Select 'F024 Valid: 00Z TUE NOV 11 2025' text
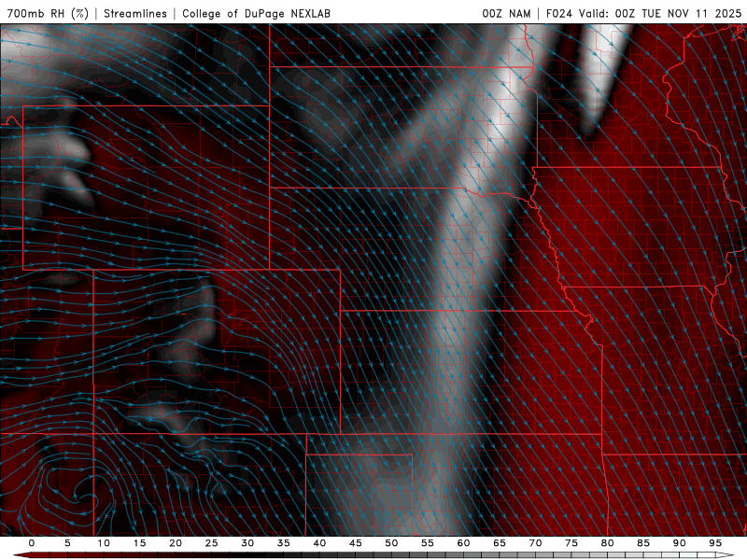Viewport: 747px width, 560px height. coord(643,13)
